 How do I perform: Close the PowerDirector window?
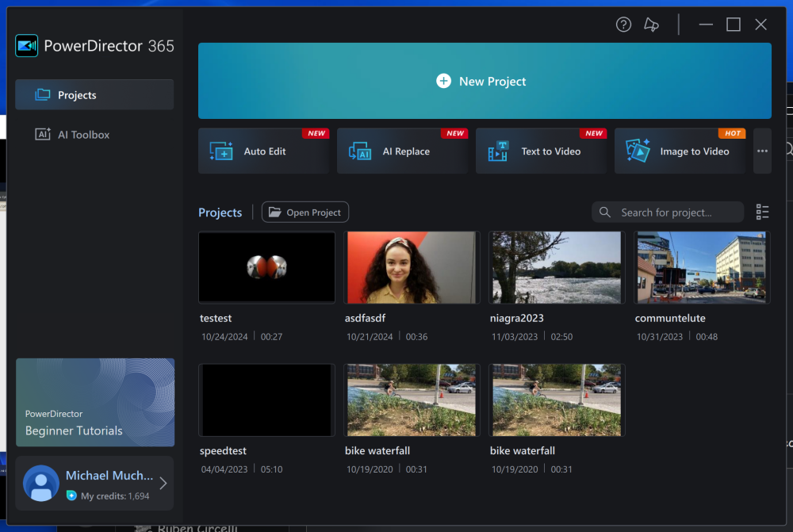pyautogui.click(x=760, y=25)
